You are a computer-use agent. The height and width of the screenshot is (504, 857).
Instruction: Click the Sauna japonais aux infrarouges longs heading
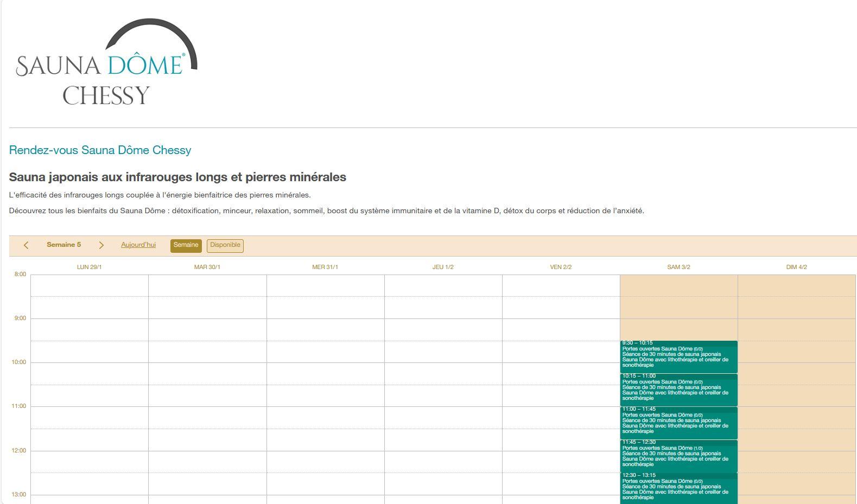[177, 177]
